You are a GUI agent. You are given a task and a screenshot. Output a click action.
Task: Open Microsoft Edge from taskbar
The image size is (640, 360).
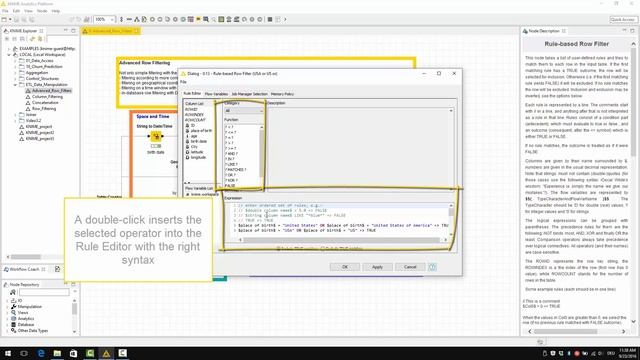pyautogui.click(x=41, y=353)
